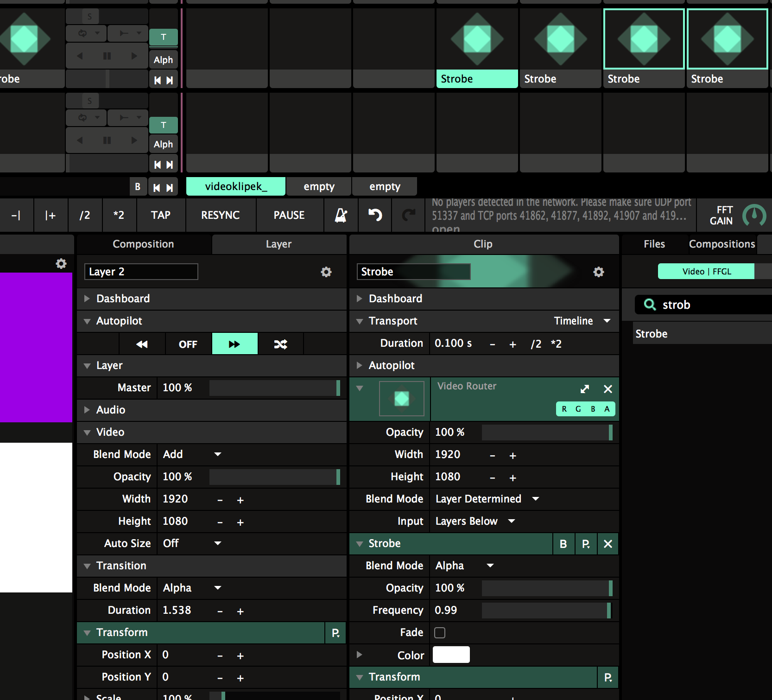Adjust the FFT Gain knob

[754, 215]
